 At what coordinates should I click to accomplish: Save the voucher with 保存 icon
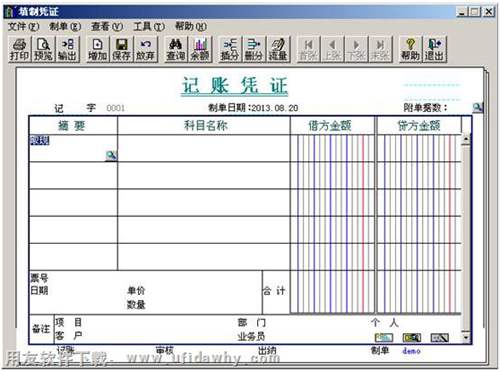click(121, 49)
